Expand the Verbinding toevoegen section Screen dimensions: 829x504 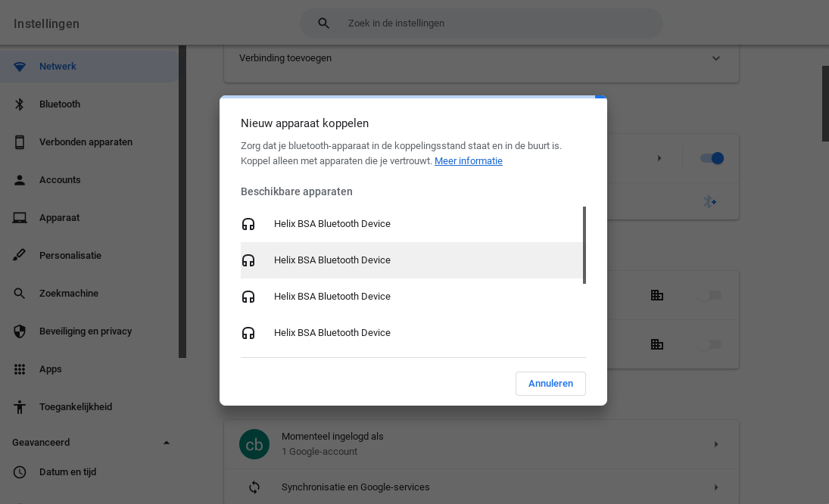point(715,58)
